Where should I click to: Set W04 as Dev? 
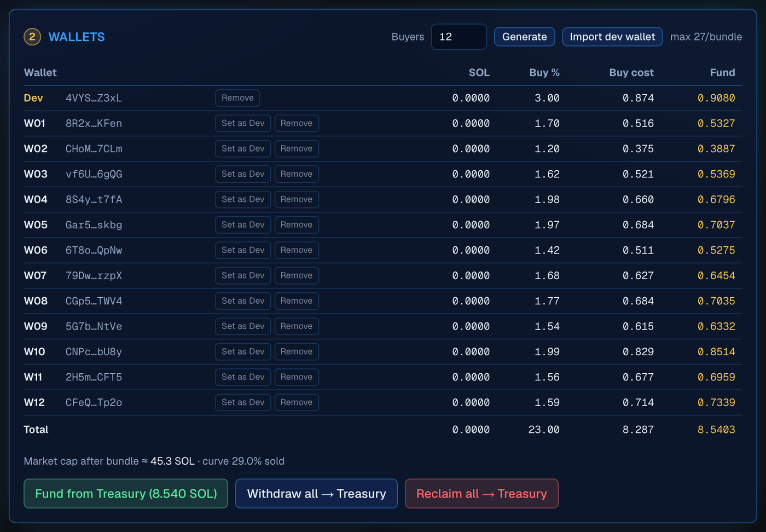pos(243,199)
